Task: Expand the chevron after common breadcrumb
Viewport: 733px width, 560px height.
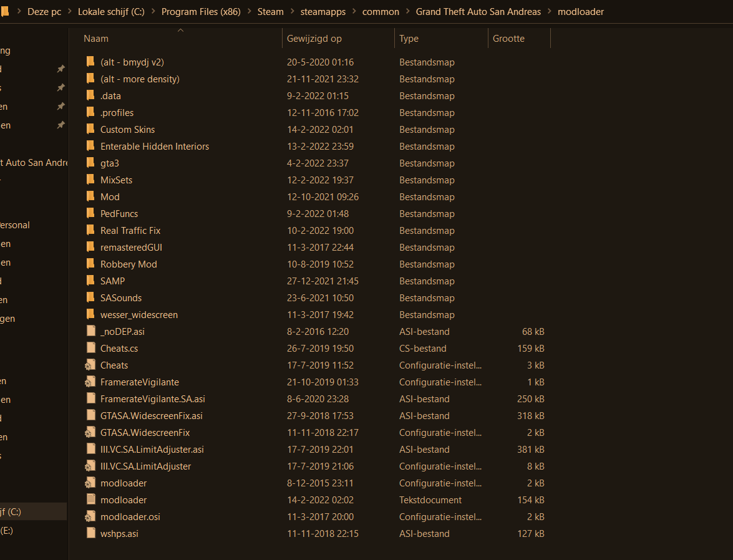Action: point(407,11)
